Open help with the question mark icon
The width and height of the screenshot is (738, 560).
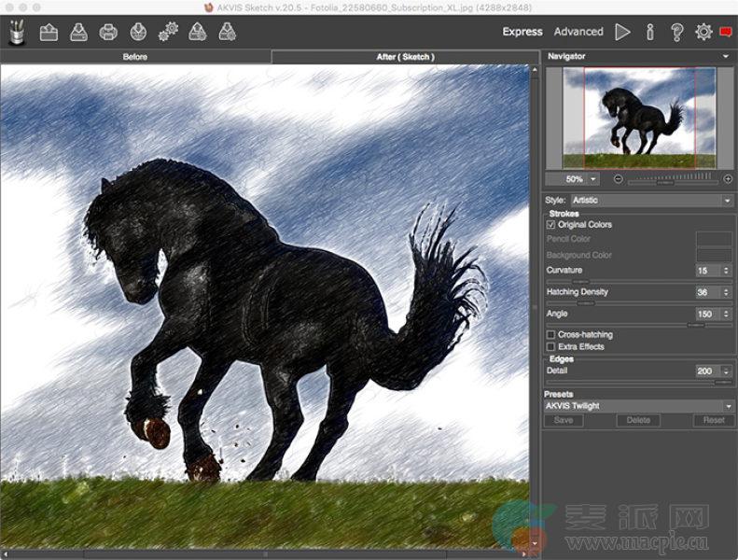tap(677, 32)
